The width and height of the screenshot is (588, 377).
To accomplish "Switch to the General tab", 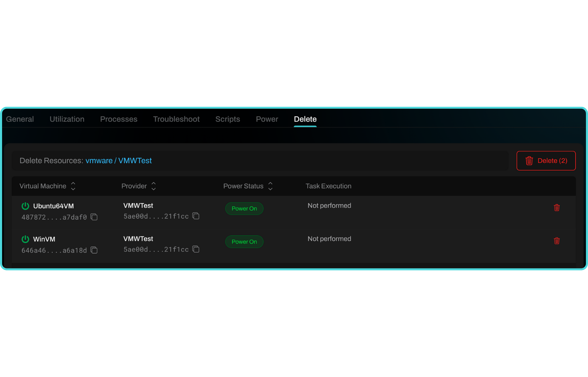I will [x=20, y=119].
